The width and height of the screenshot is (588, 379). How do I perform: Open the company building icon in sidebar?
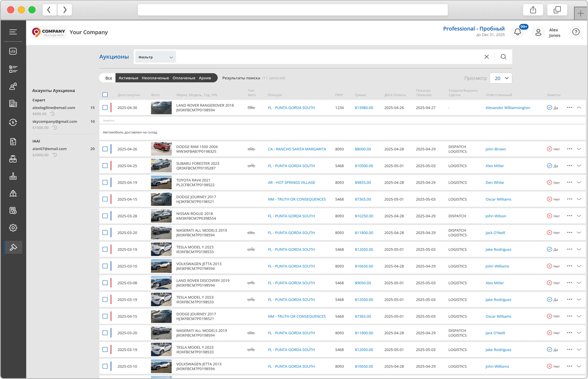coord(13,104)
